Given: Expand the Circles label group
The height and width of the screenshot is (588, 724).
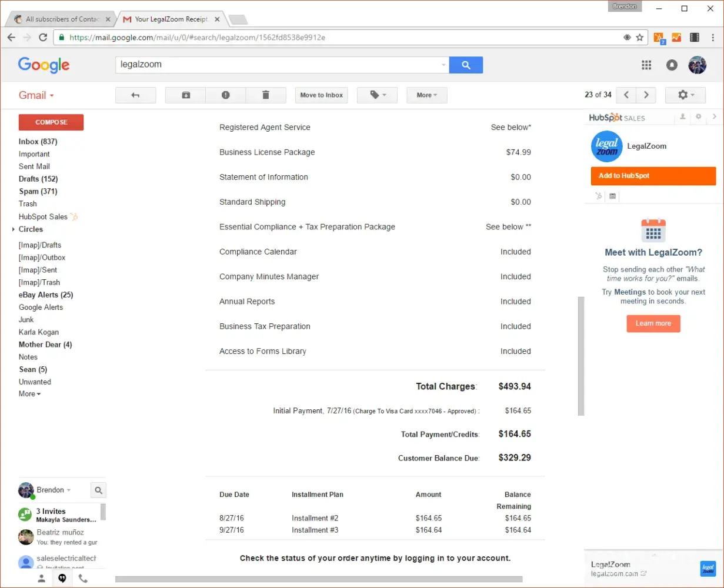Looking at the screenshot, I should pos(14,229).
